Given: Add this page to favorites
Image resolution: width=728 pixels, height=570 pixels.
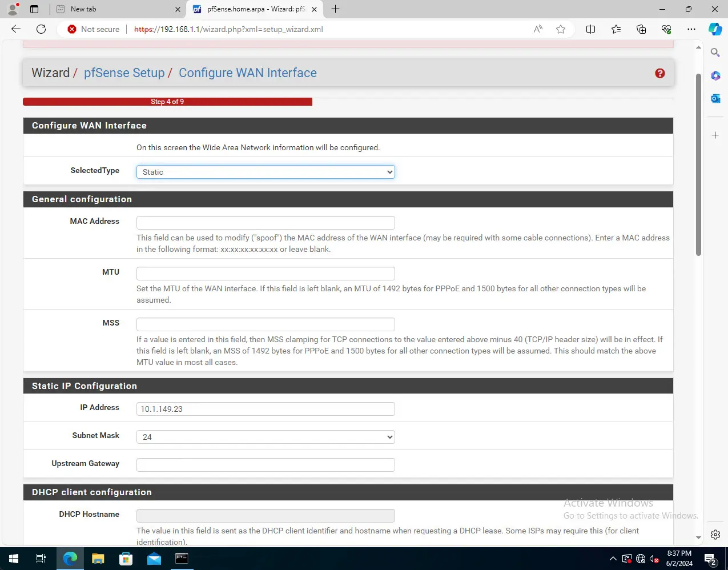Looking at the screenshot, I should (561, 29).
